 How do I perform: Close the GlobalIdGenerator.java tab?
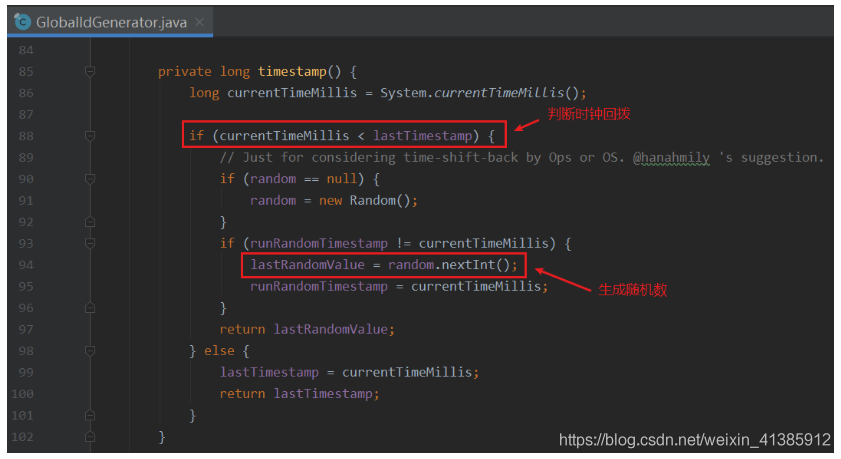pyautogui.click(x=200, y=22)
